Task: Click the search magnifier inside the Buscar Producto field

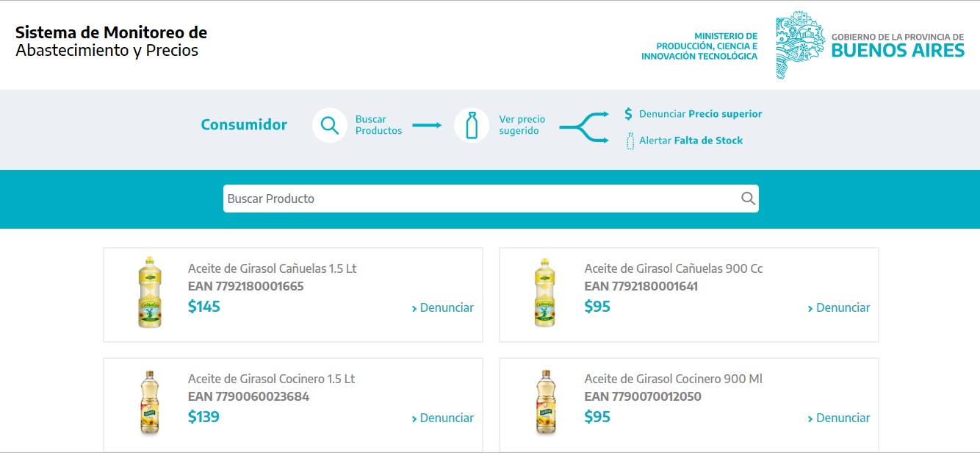Action: tap(748, 199)
